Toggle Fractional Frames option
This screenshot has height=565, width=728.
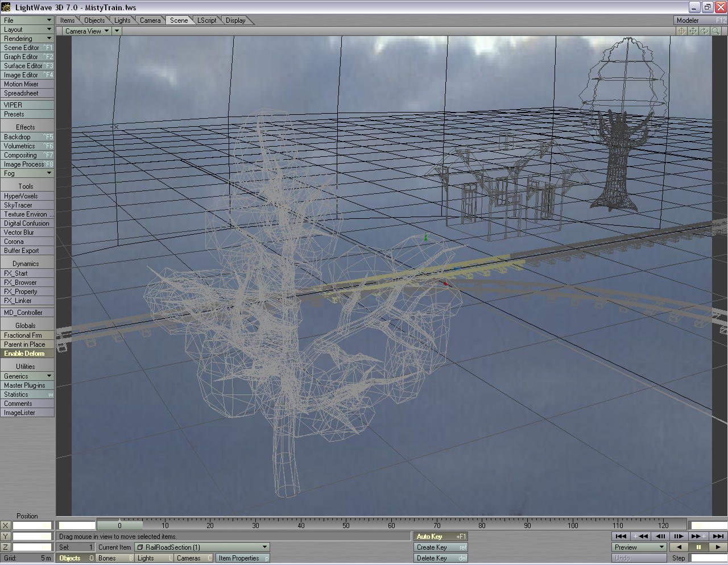(27, 335)
